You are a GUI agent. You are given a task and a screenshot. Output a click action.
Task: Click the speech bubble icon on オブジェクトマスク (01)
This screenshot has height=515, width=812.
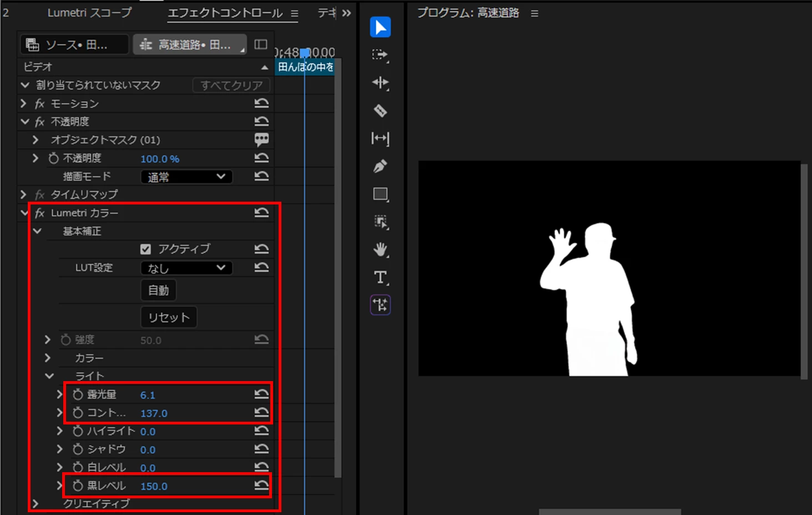261,139
